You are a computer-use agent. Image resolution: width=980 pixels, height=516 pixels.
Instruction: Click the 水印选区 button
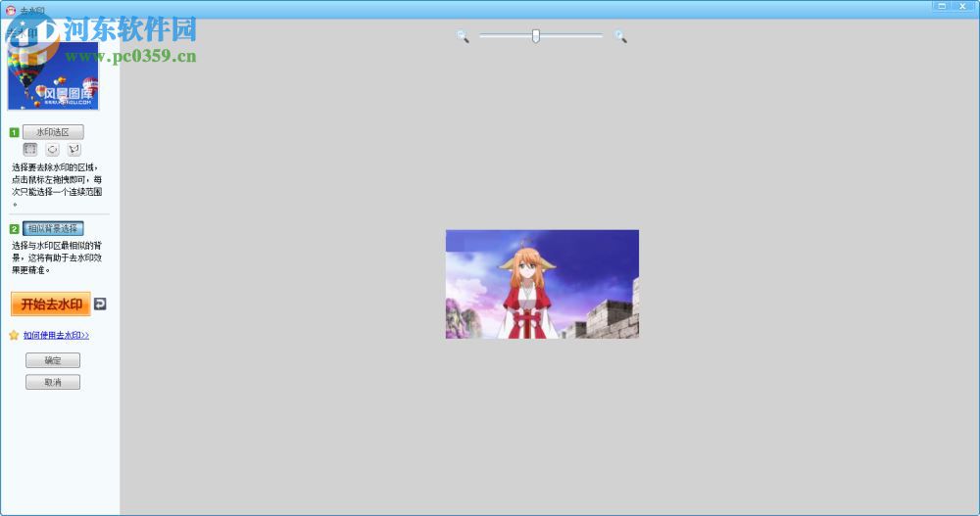pyautogui.click(x=53, y=132)
